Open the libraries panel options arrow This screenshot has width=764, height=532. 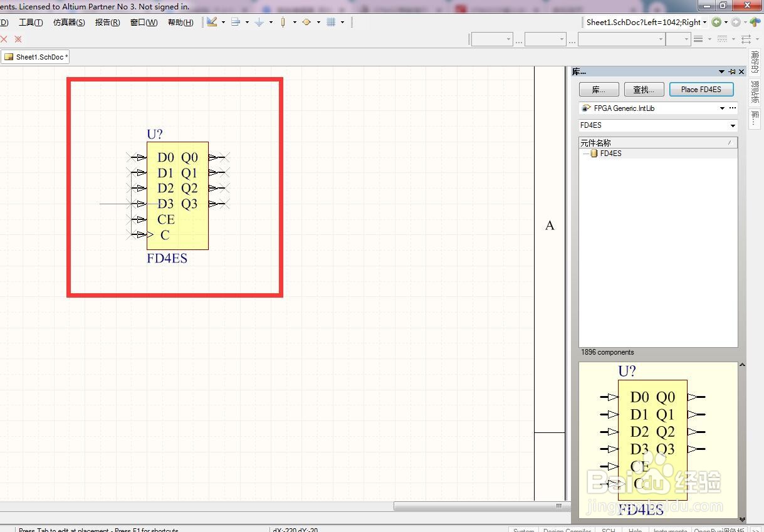pyautogui.click(x=722, y=72)
